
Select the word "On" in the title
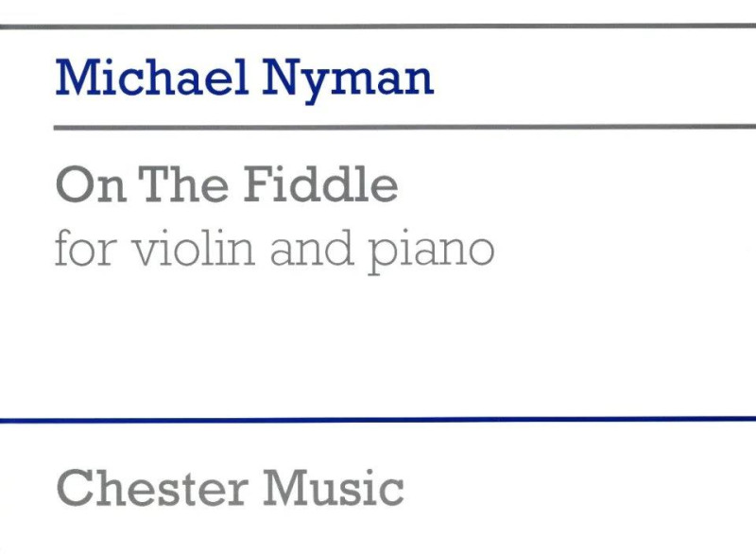pos(92,184)
